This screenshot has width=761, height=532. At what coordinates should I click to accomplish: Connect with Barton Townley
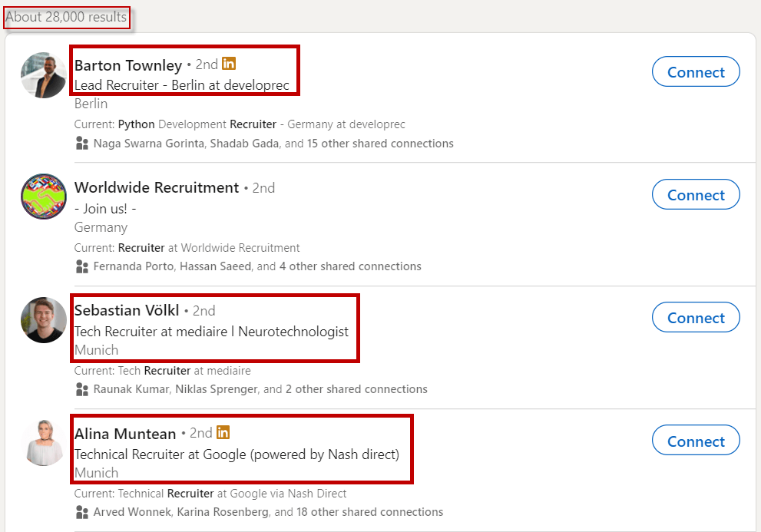(x=696, y=72)
